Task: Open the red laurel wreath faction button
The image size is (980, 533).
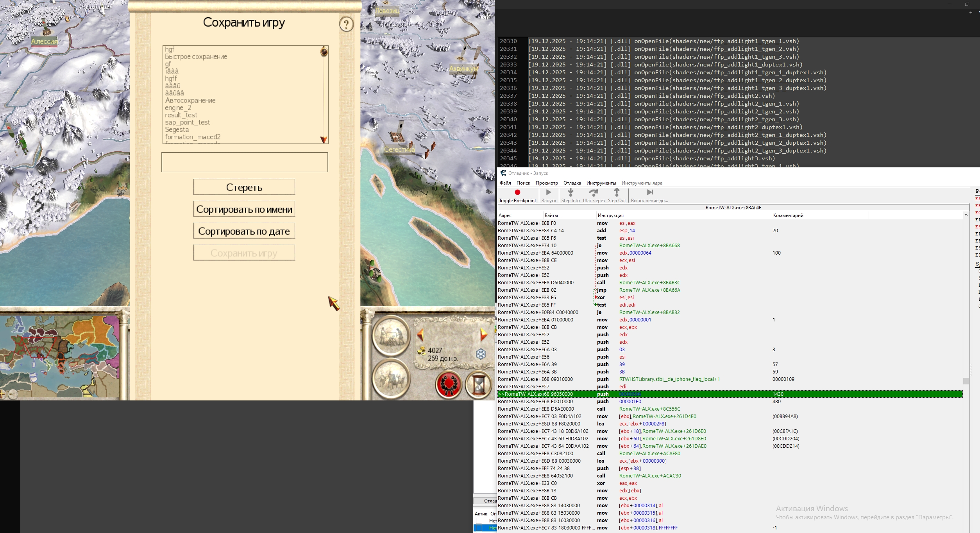Action: [x=448, y=384]
